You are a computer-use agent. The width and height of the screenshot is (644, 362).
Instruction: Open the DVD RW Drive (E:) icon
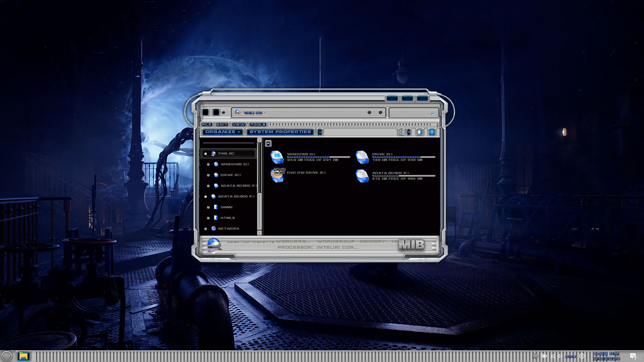coord(278,175)
